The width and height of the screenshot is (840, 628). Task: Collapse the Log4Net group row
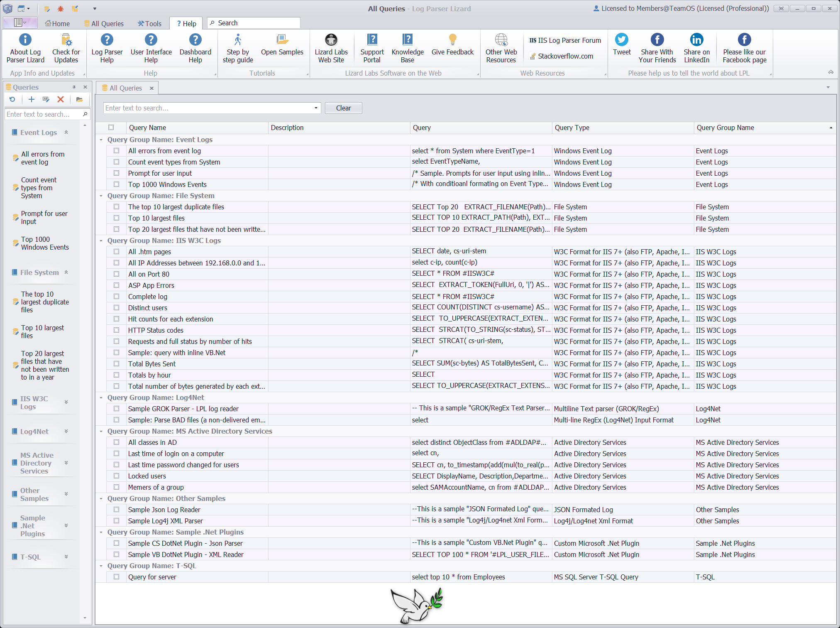101,397
